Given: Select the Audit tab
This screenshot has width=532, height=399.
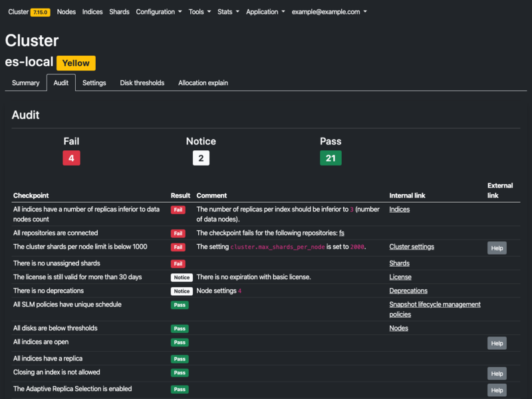Looking at the screenshot, I should pyautogui.click(x=61, y=82).
